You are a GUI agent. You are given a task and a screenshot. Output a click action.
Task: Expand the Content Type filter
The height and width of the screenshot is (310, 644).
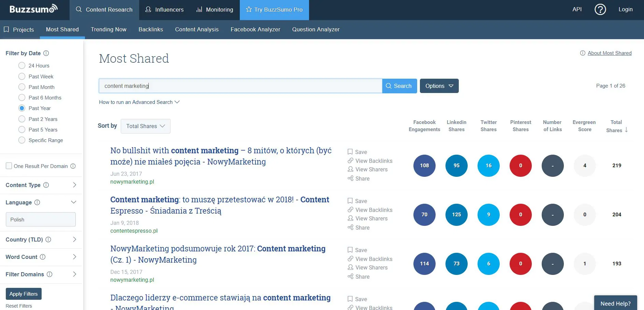click(x=75, y=185)
